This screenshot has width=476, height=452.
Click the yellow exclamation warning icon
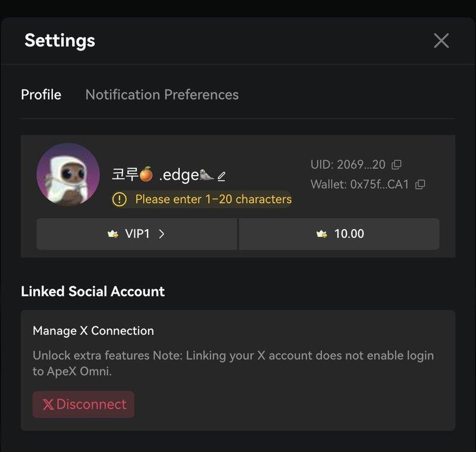(x=119, y=199)
